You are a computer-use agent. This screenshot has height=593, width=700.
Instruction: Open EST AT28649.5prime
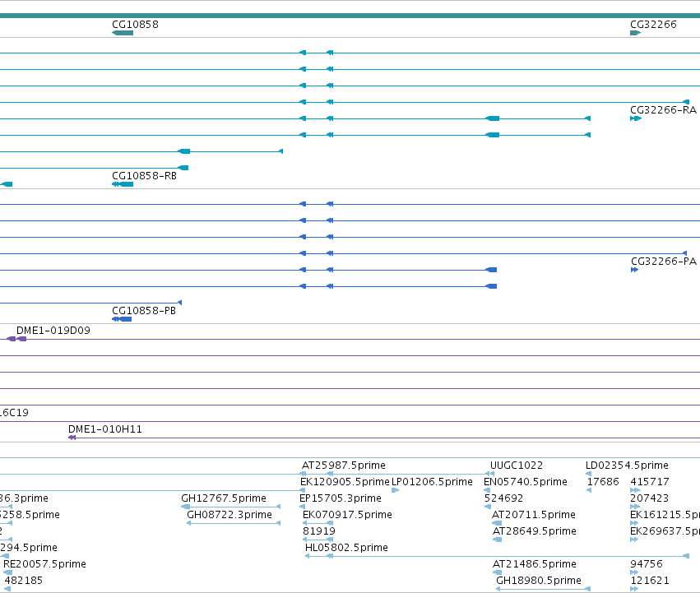coord(535,531)
